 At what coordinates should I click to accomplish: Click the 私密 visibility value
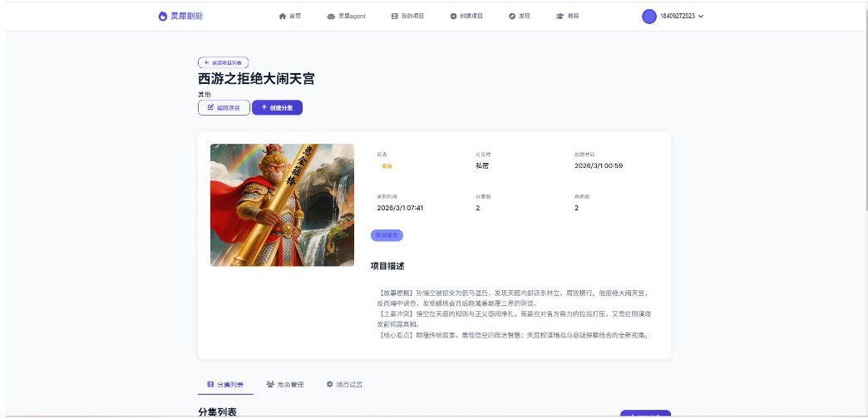482,165
